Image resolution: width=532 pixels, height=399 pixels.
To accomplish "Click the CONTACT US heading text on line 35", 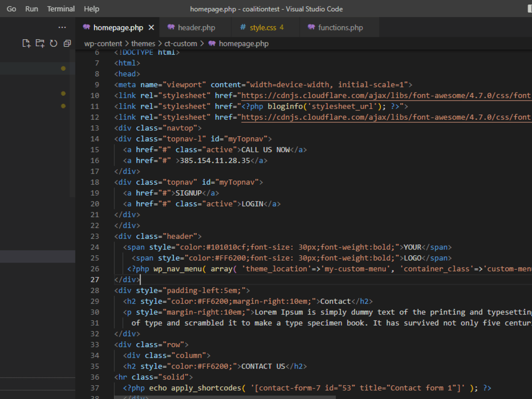I will point(263,366).
